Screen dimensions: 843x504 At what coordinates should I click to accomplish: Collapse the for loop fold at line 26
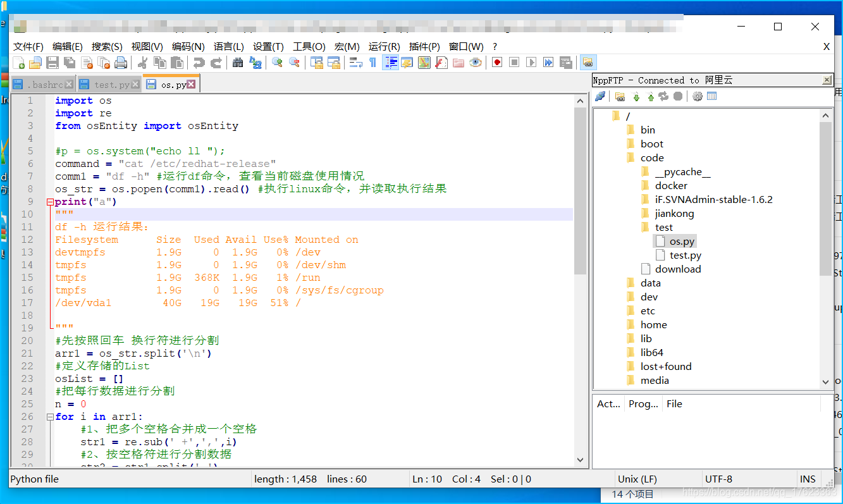[50, 417]
